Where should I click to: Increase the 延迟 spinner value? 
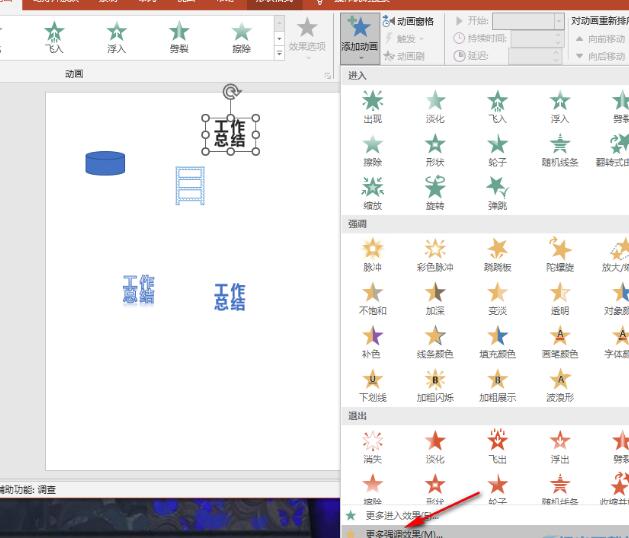tap(556, 52)
